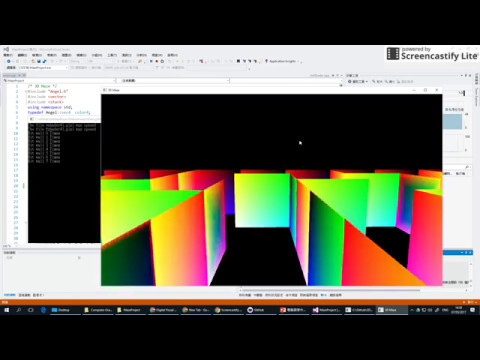
Task: Click the taskbar clock
Action: coord(459,310)
